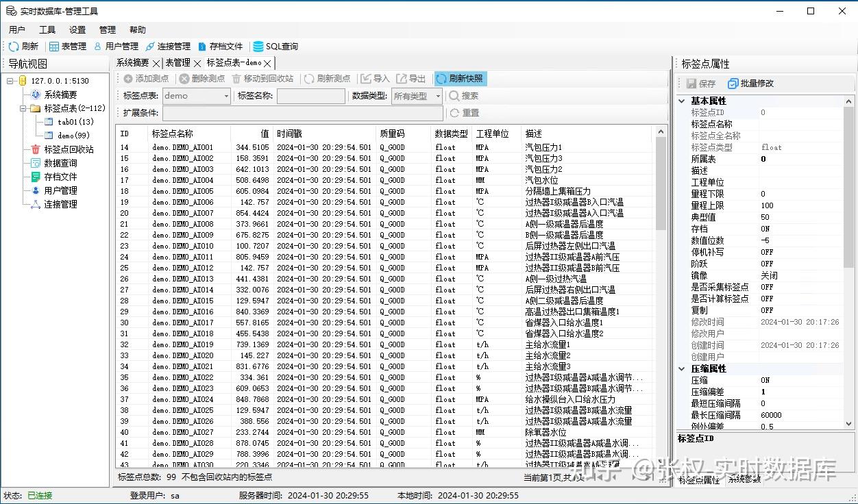This screenshot has width=858, height=504.
Task: Switch to the 表管理 tab
Action: pos(177,62)
